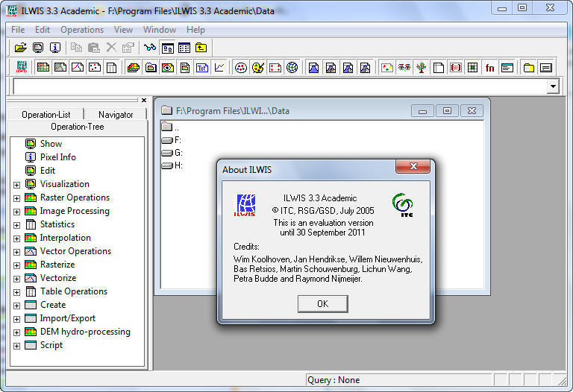Click the Matrix brackets icon
The height and width of the screenshot is (392, 573).
coord(456,68)
